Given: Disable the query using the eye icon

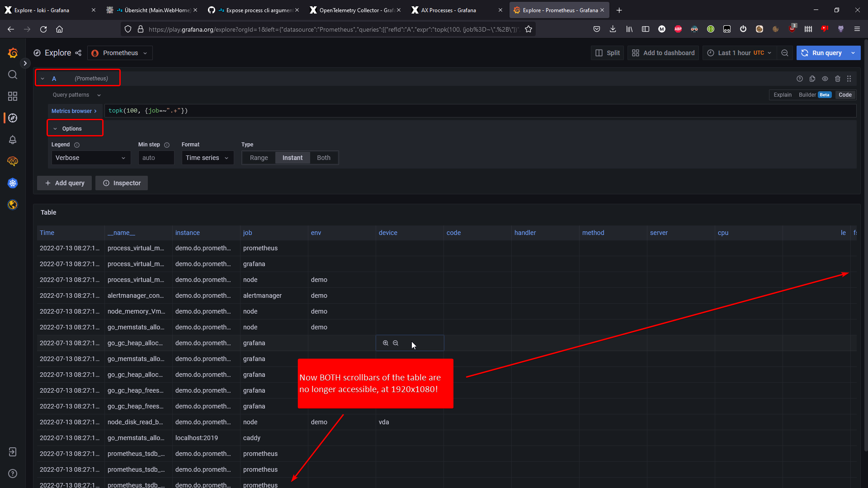Looking at the screenshot, I should click(825, 79).
